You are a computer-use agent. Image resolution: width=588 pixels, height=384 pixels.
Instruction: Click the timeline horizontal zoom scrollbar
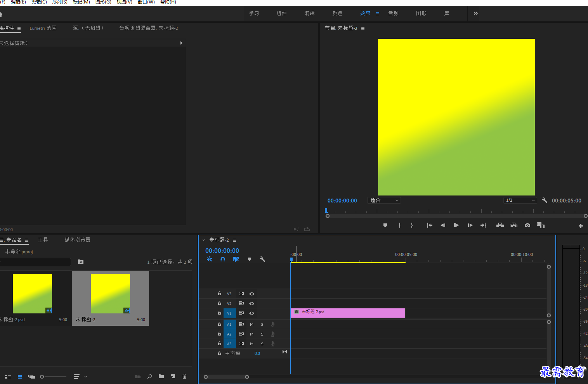tap(226, 377)
